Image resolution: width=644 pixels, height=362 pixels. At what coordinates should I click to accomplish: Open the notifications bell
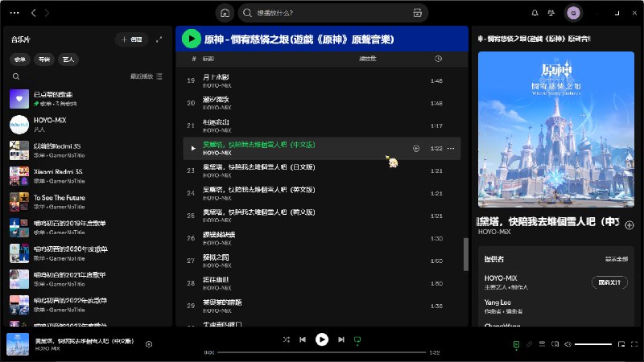coord(535,13)
